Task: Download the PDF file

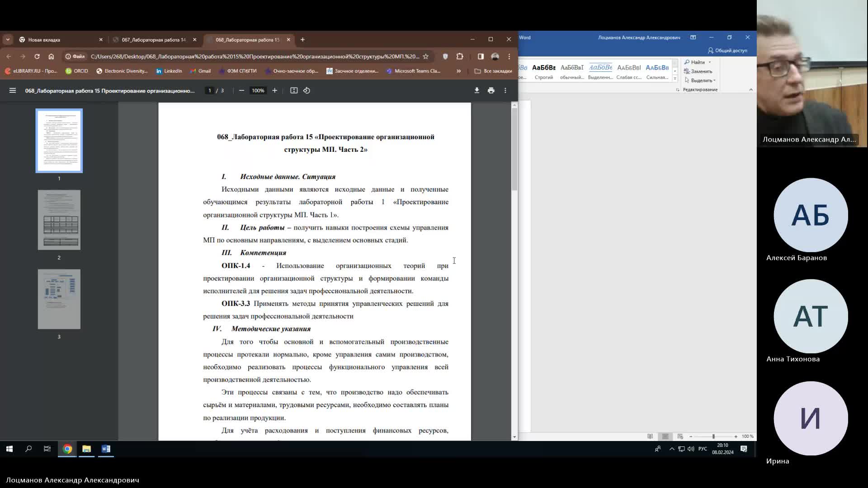Action: (x=476, y=90)
